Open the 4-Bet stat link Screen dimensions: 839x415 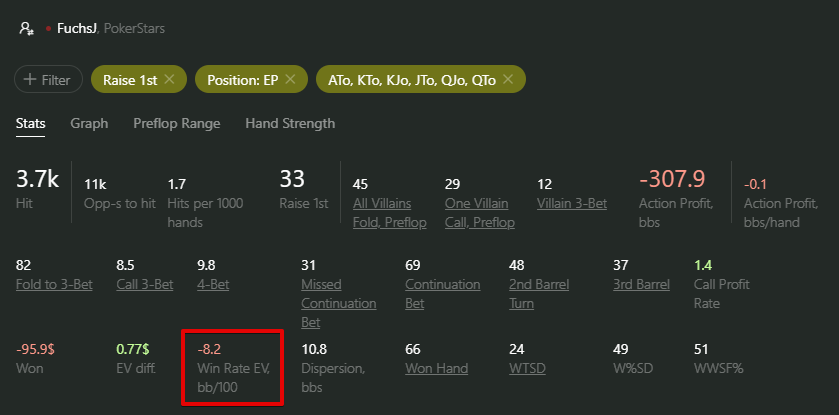click(213, 285)
